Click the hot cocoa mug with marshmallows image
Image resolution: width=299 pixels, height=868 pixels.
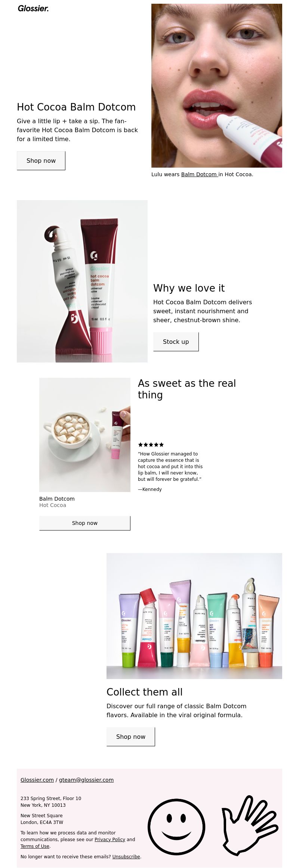85,435
